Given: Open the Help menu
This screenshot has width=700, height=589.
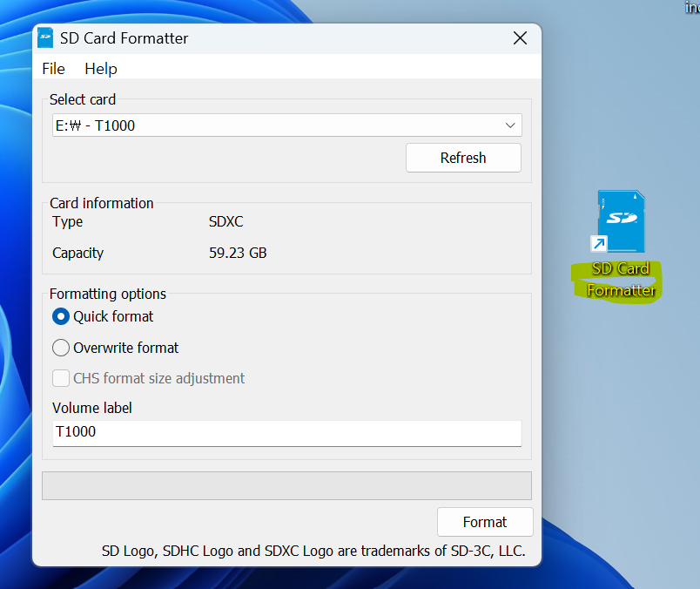Looking at the screenshot, I should pyautogui.click(x=101, y=69).
